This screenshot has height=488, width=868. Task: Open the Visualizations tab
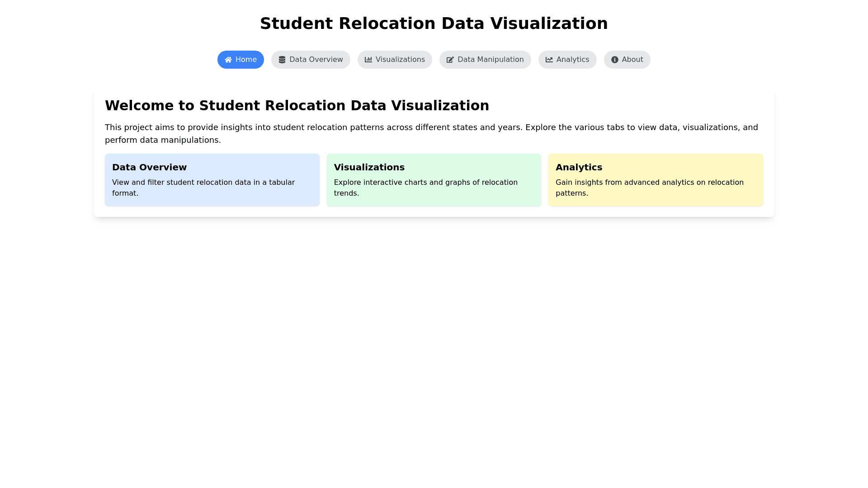pyautogui.click(x=400, y=60)
